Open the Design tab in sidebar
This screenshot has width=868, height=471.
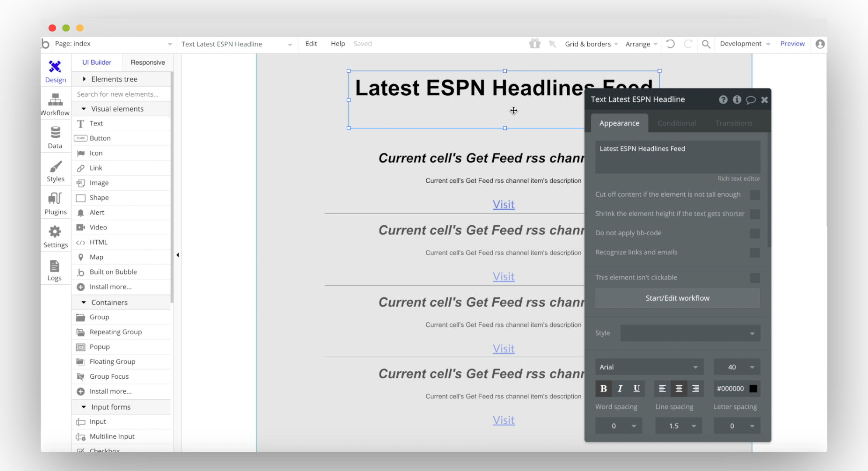click(x=55, y=71)
